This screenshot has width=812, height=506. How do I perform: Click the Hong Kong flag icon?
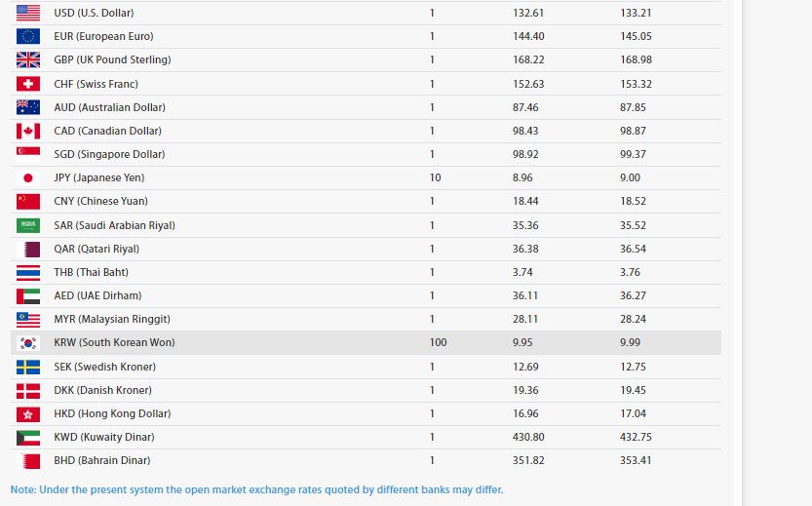[28, 413]
